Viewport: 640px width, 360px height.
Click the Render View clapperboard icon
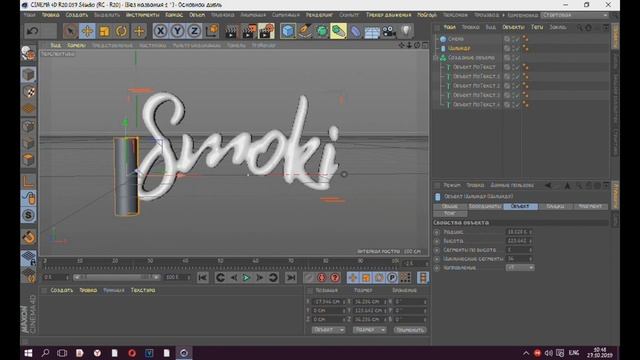[x=231, y=31]
